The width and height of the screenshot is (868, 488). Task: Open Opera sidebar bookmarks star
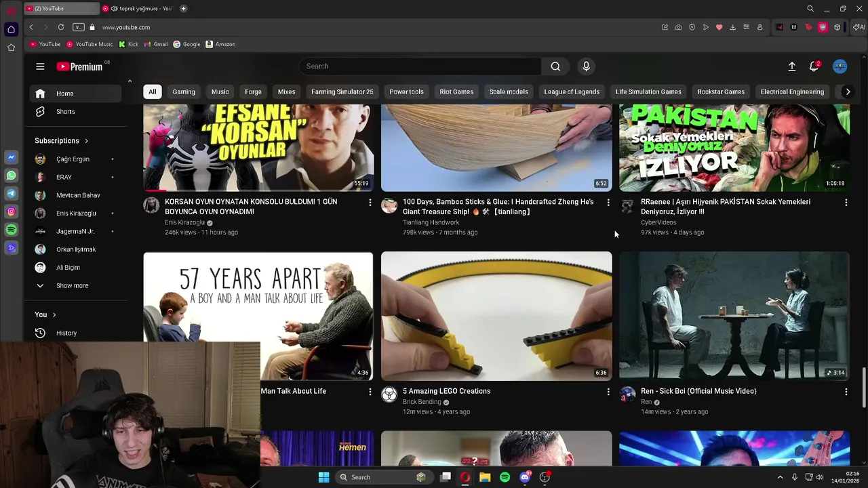click(11, 47)
